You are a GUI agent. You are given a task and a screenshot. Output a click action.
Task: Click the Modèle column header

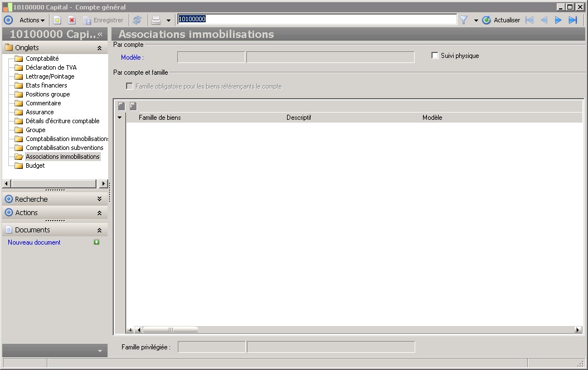pyautogui.click(x=432, y=118)
